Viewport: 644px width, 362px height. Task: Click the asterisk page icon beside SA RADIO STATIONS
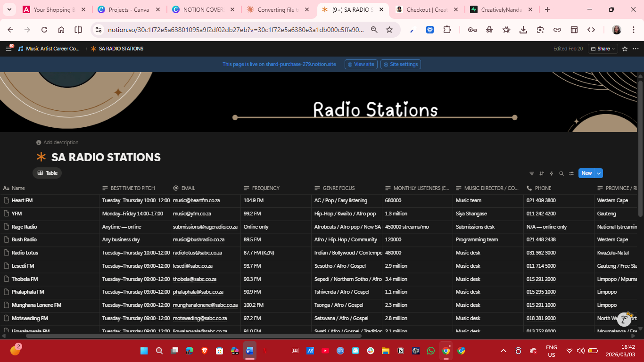coord(94,49)
